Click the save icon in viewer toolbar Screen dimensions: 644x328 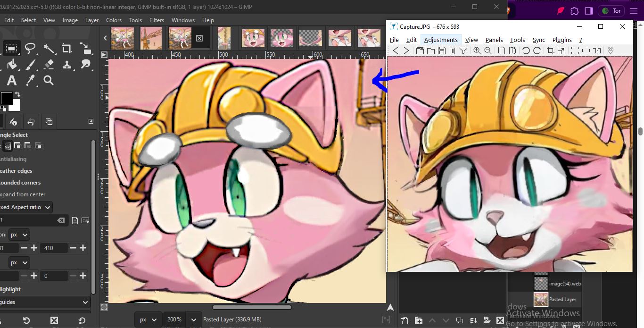coord(442,50)
